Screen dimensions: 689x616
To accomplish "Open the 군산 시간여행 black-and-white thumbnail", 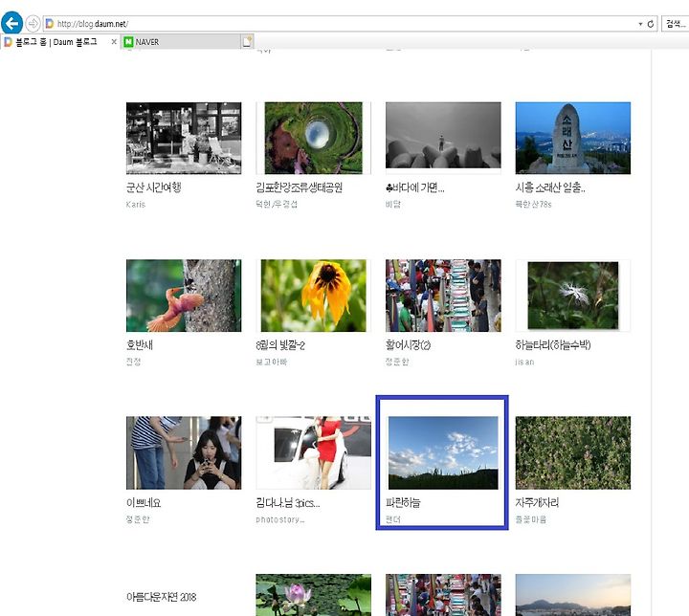I will pyautogui.click(x=184, y=139).
